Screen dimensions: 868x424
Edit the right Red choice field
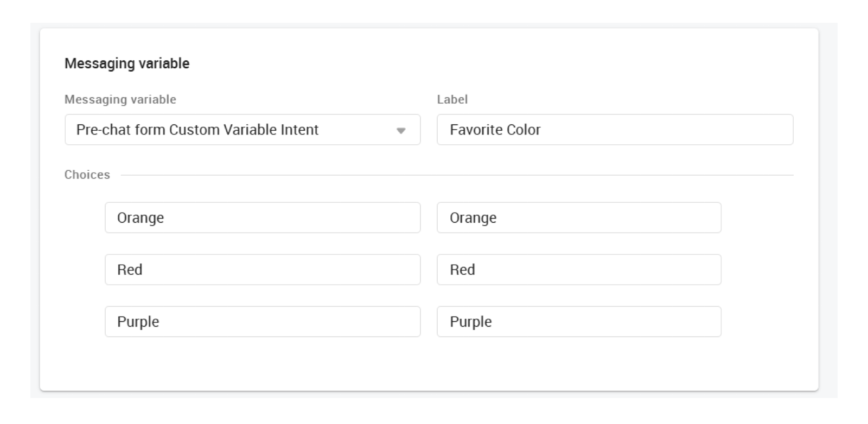coord(579,269)
